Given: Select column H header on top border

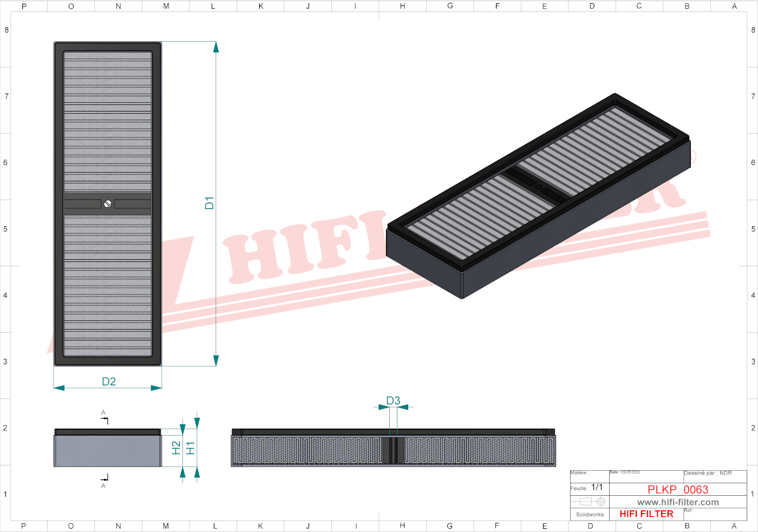Looking at the screenshot, I should click(402, 6).
